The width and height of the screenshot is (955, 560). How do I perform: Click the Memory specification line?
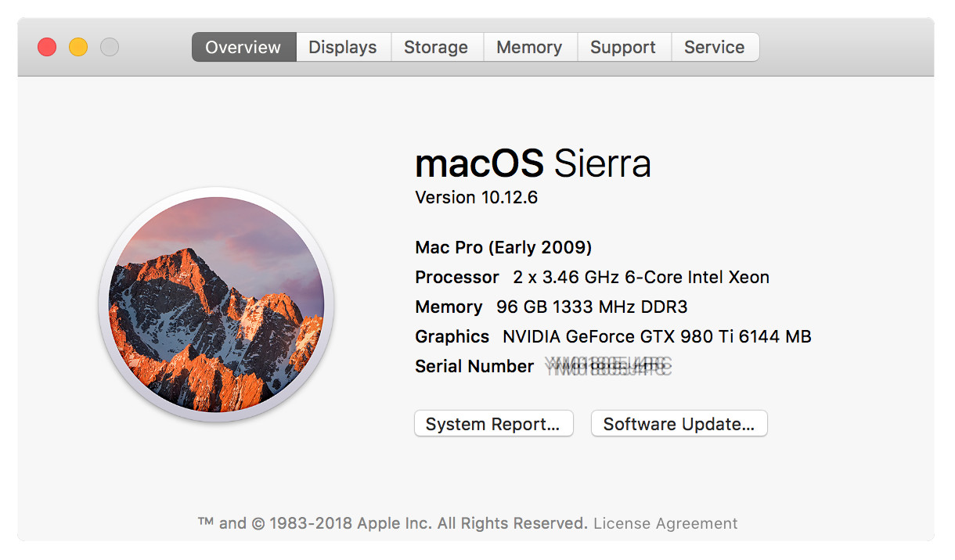(550, 307)
